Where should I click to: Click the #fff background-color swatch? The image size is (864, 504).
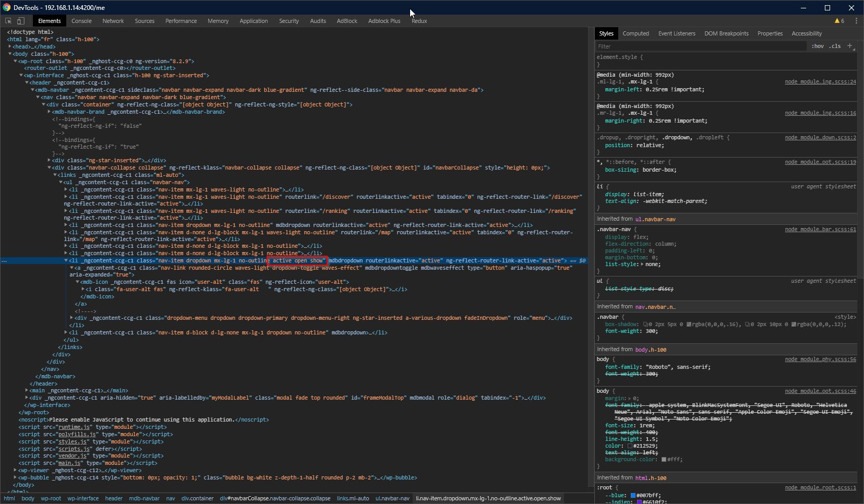pos(664,460)
